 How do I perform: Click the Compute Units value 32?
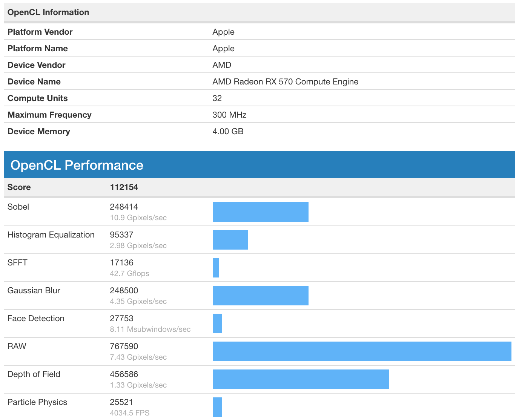(217, 98)
